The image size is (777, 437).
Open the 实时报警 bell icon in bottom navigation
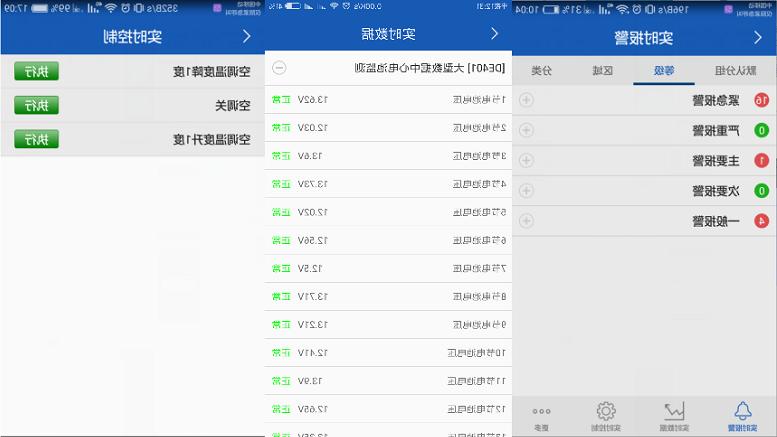[742, 415]
